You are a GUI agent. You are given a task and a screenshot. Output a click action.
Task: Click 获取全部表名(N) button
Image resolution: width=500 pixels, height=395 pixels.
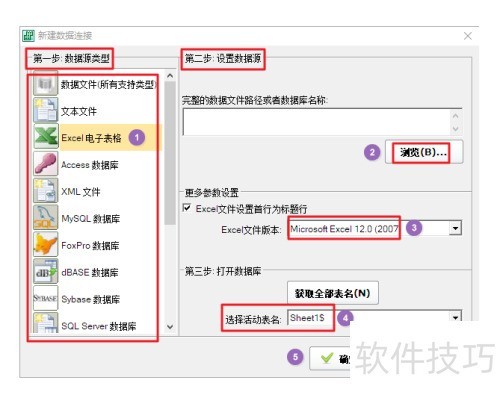(333, 293)
